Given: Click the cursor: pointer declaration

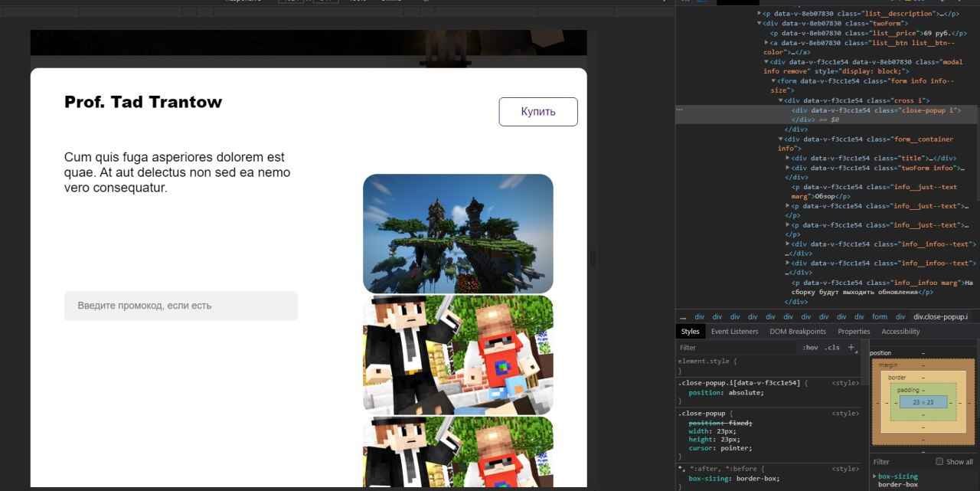Looking at the screenshot, I should [x=720, y=448].
